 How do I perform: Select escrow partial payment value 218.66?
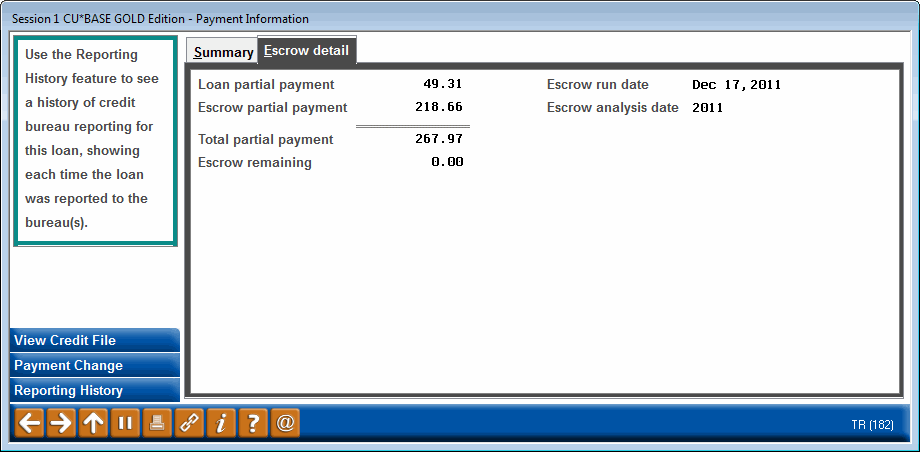pos(439,107)
